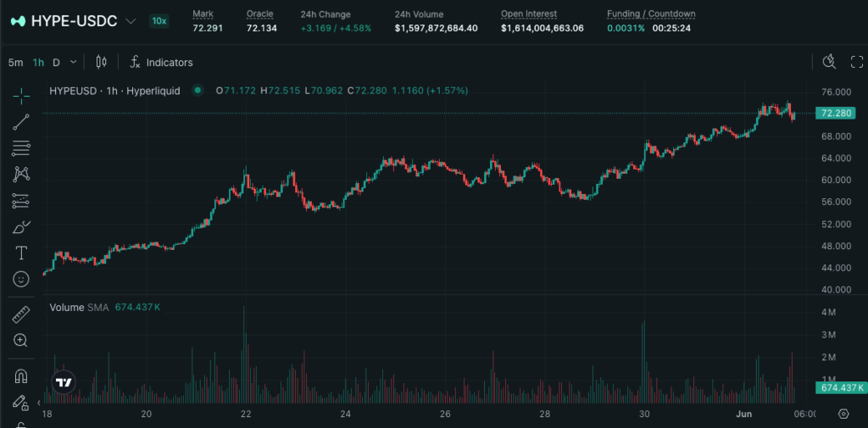Enter fullscreen chart mode
This screenshot has height=428, width=868.
click(x=856, y=62)
